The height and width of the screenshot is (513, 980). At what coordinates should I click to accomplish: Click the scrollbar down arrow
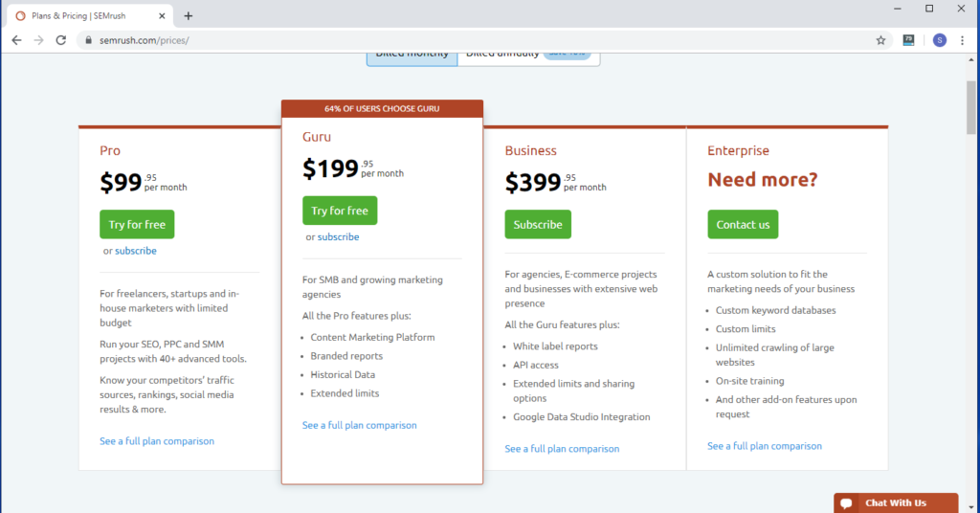click(x=970, y=507)
